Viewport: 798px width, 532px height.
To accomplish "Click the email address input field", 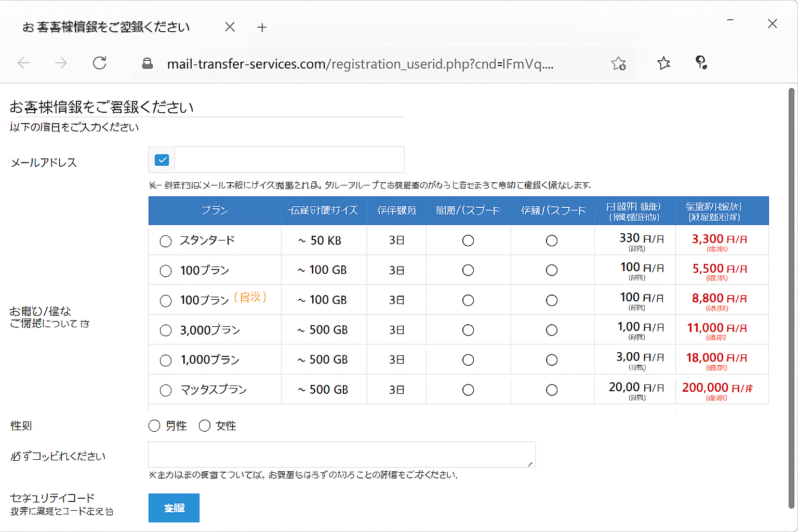I will (289, 160).
